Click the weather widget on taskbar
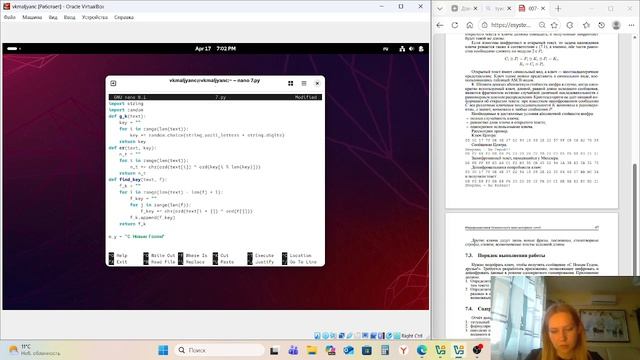 point(34,350)
